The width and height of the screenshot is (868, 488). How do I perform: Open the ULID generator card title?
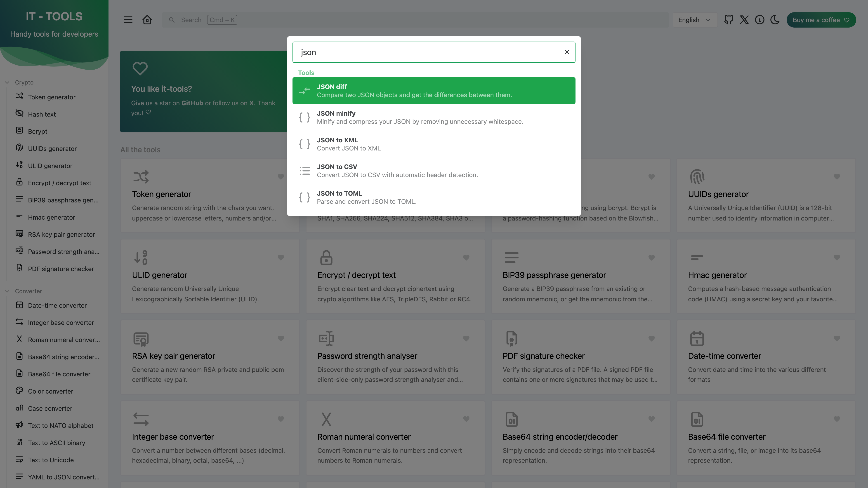click(x=159, y=275)
